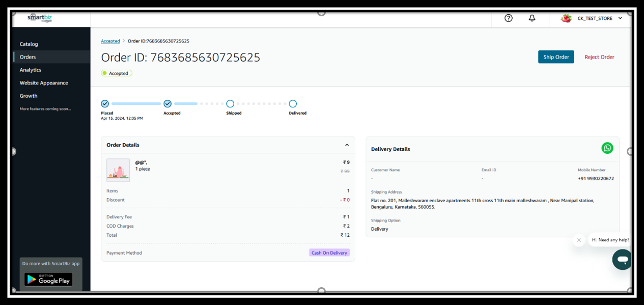The image size is (644, 305).
Task: Click the total amount ₹ 12
Action: (345, 235)
